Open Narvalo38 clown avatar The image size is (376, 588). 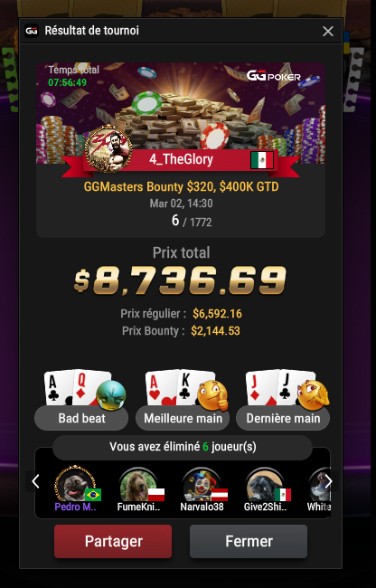(202, 485)
